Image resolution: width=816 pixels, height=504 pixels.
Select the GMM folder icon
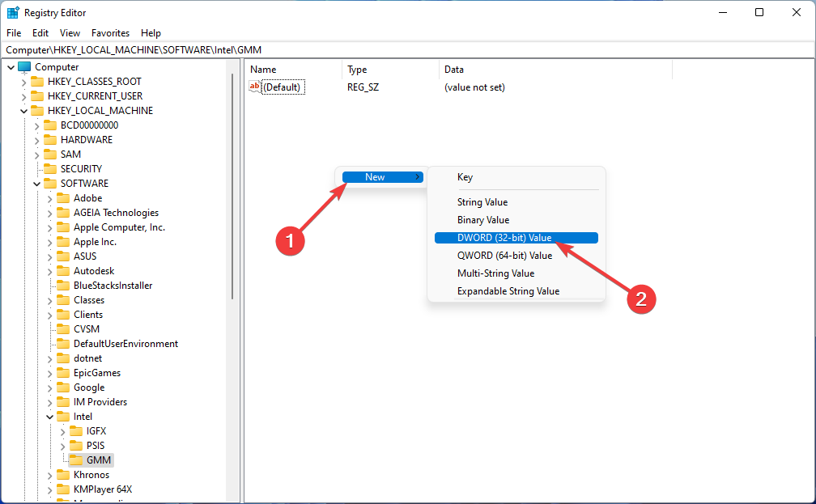point(76,460)
